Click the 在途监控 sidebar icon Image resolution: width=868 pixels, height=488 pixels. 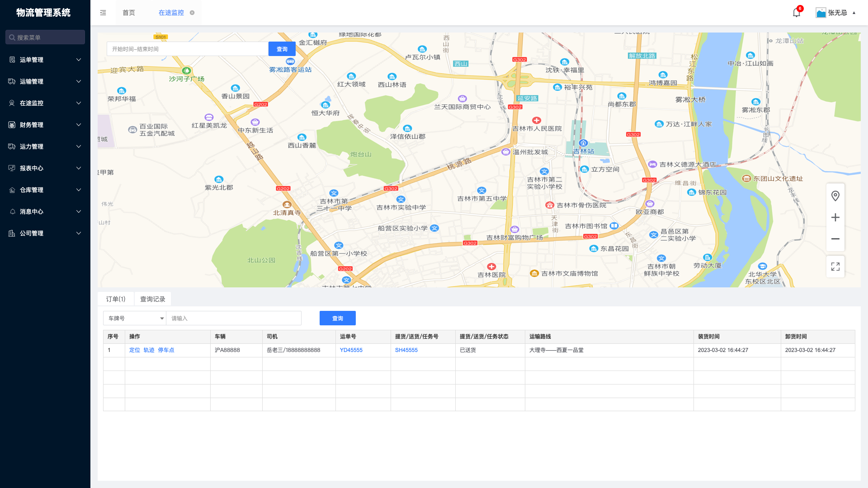click(x=12, y=103)
